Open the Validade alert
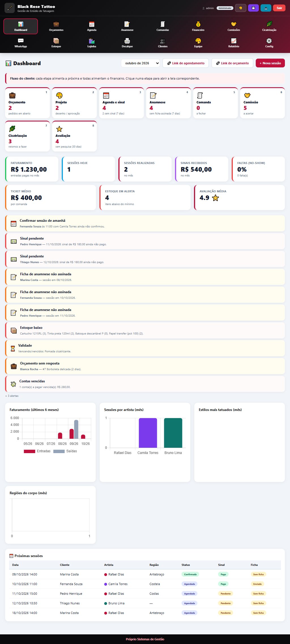Screen dimensions: 290x644 point(145,348)
